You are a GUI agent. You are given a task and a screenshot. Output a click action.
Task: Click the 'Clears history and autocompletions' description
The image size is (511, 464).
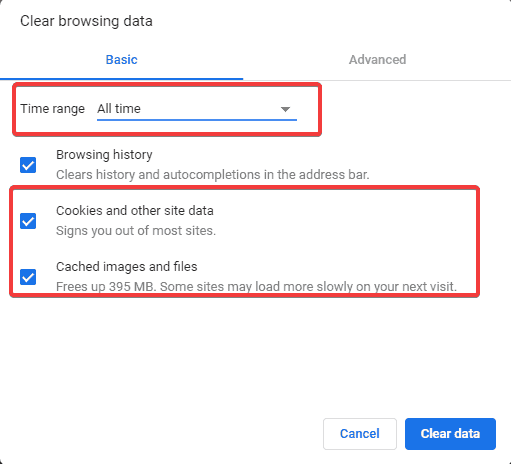pyautogui.click(x=213, y=175)
